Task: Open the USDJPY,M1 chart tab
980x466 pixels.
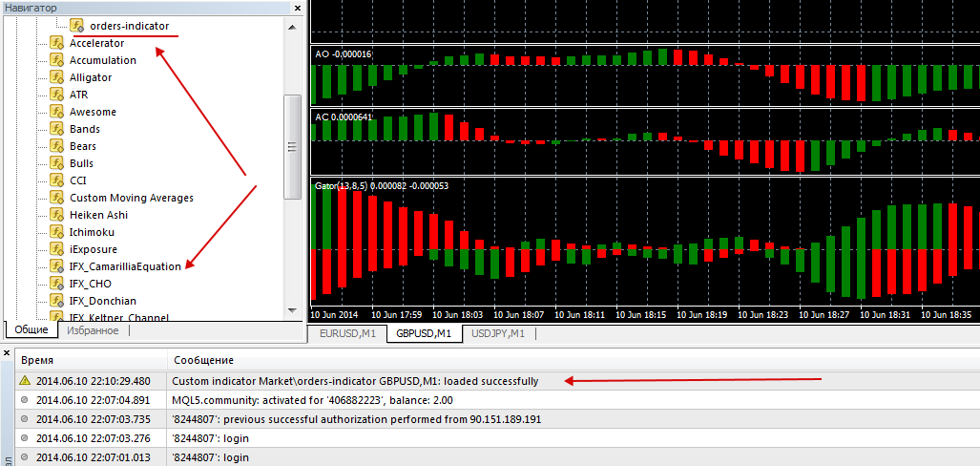Action: coord(499,334)
